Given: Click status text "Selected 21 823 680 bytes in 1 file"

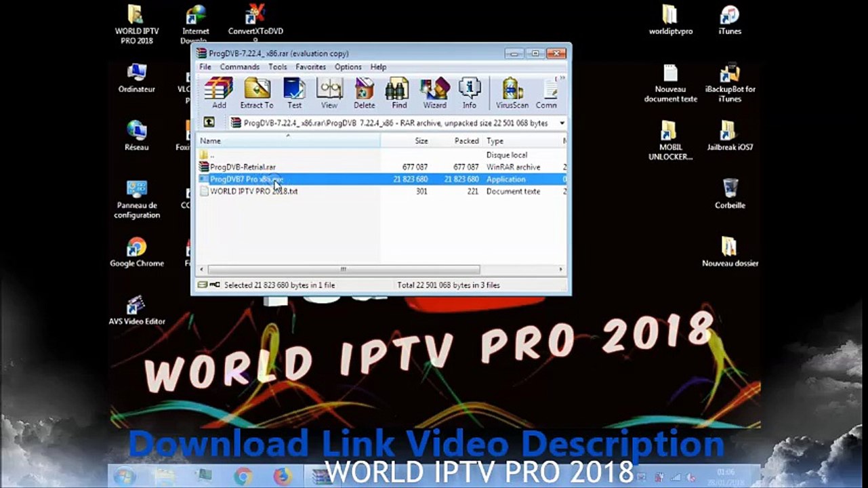Looking at the screenshot, I should [279, 285].
